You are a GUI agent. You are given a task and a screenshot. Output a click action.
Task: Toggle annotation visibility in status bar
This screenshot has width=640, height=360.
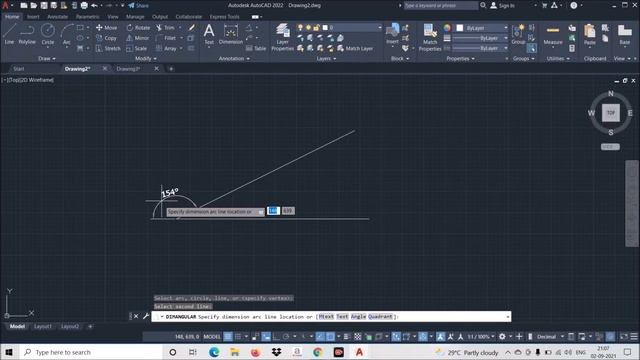tap(440, 337)
